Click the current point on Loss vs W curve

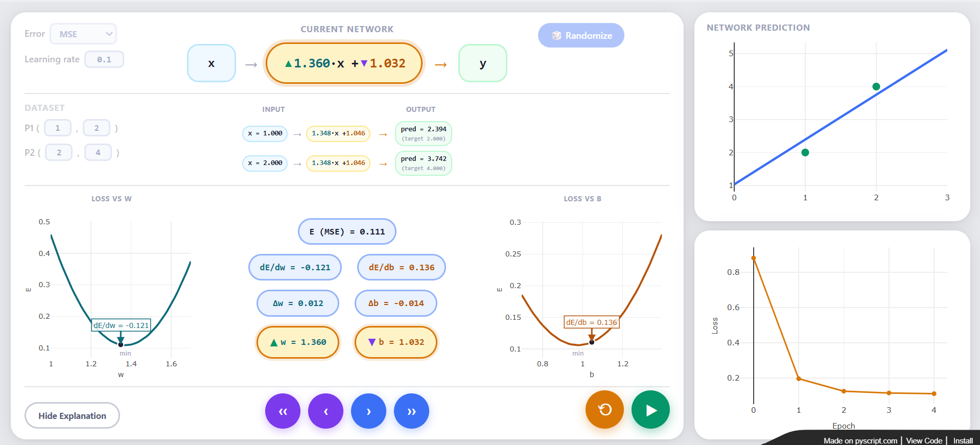pos(121,344)
